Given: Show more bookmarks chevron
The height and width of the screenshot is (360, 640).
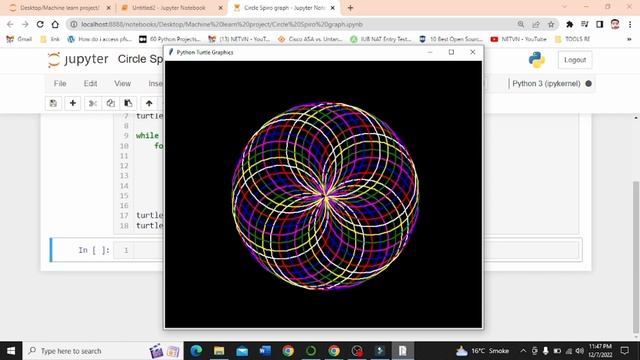Looking at the screenshot, I should tap(629, 39).
